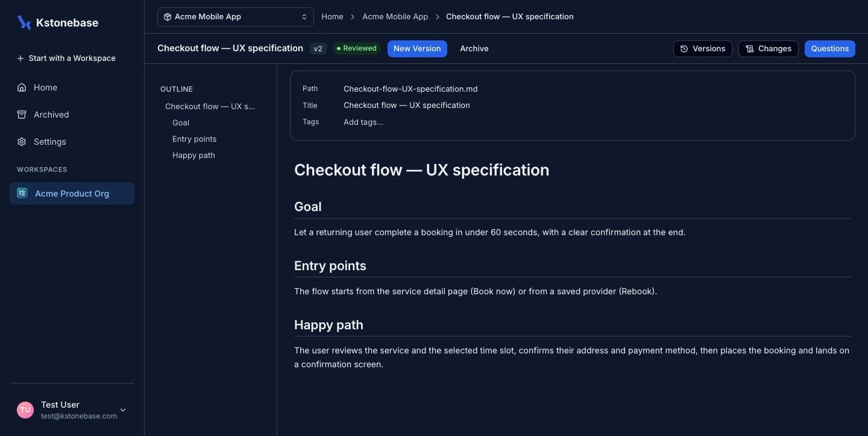
Task: Click the Acme Product Org workspace icon
Action: pos(22,193)
